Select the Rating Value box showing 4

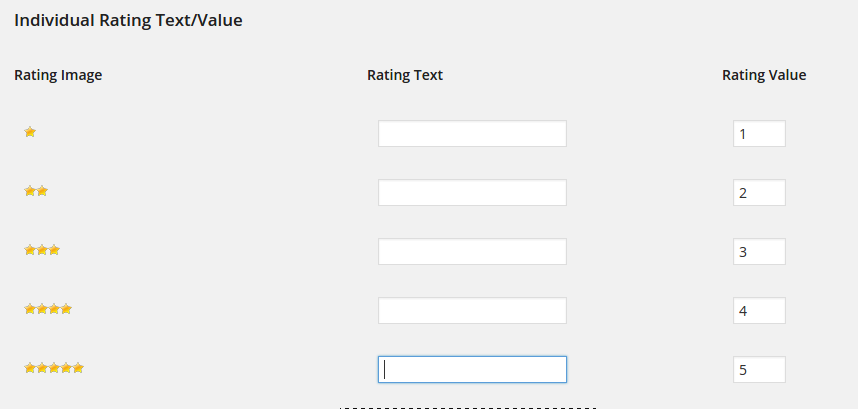pyautogui.click(x=759, y=311)
